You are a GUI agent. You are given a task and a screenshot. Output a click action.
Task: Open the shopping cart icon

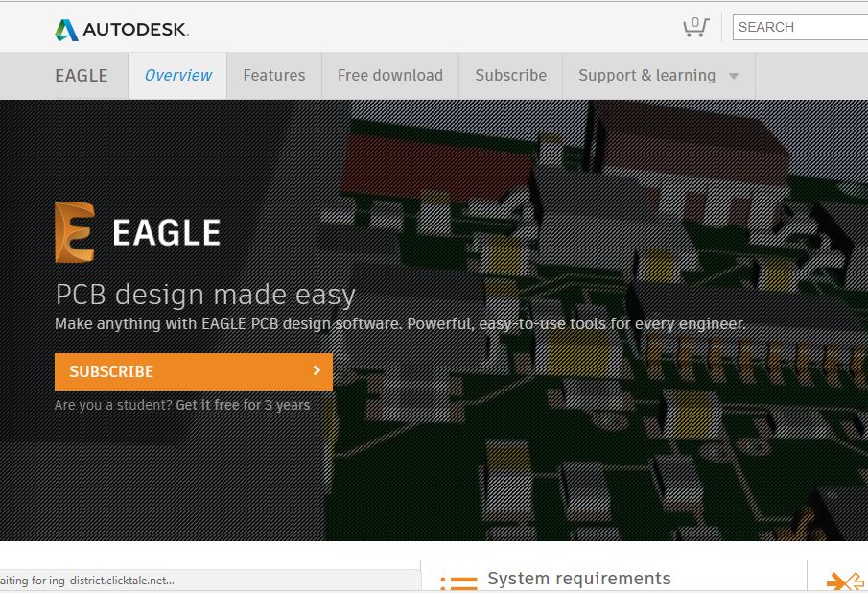tap(695, 27)
